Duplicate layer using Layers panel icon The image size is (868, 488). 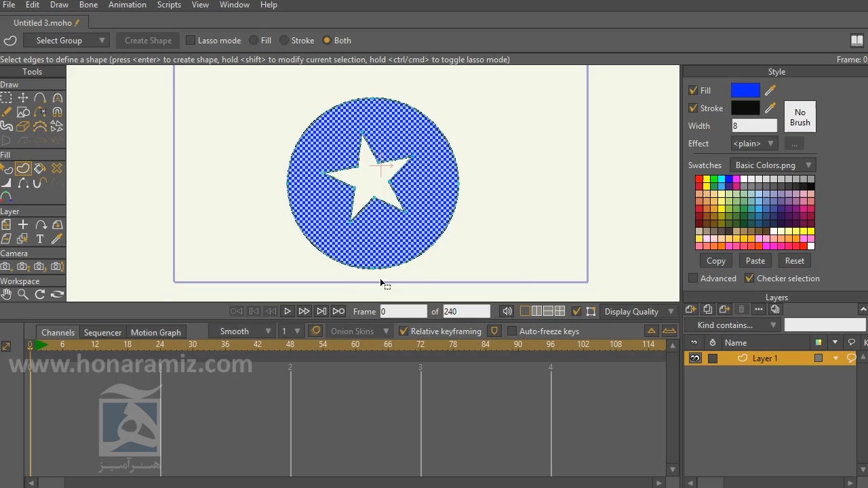pos(708,309)
